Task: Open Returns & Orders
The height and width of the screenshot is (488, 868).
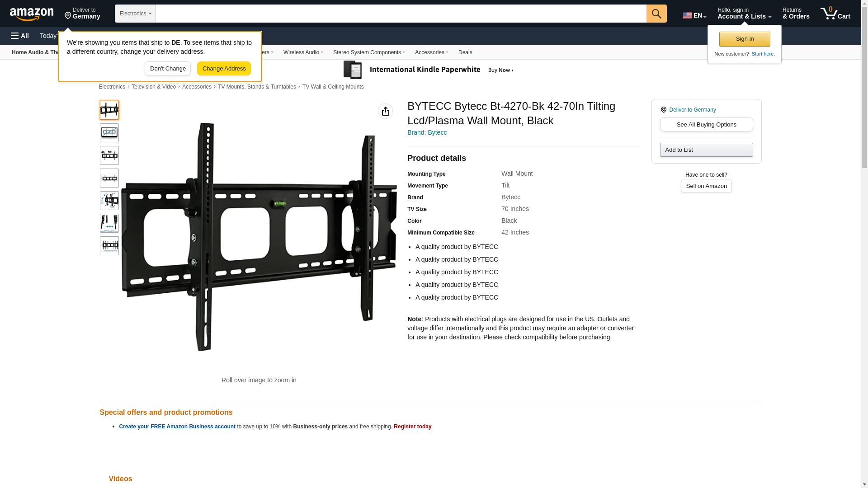Action: pyautogui.click(x=796, y=14)
